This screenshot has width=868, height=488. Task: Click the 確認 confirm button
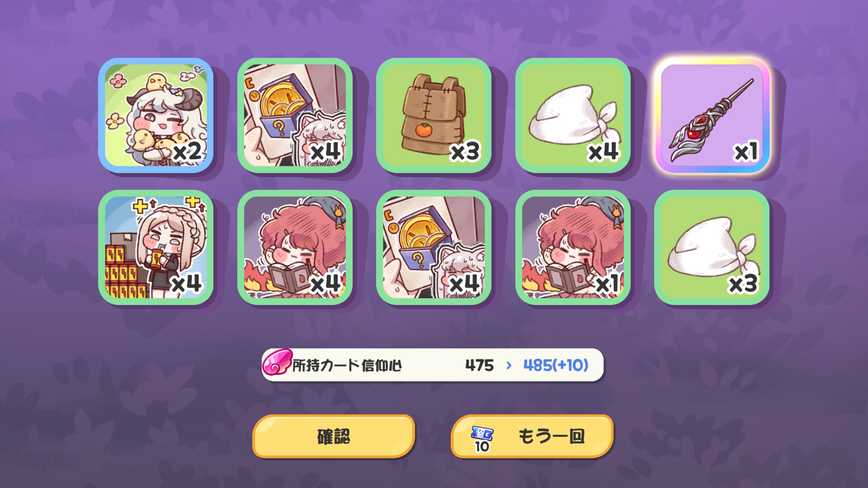pyautogui.click(x=334, y=436)
